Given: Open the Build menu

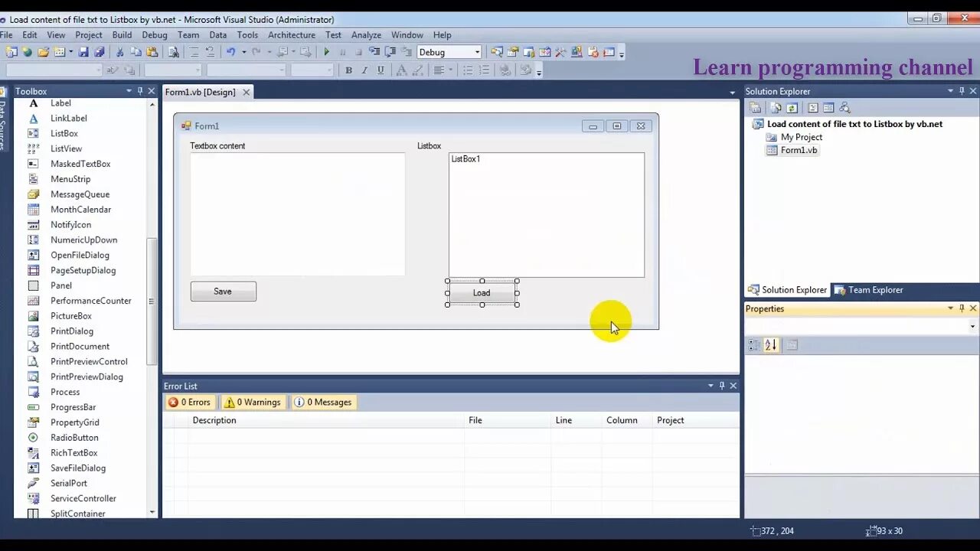Looking at the screenshot, I should click(122, 34).
